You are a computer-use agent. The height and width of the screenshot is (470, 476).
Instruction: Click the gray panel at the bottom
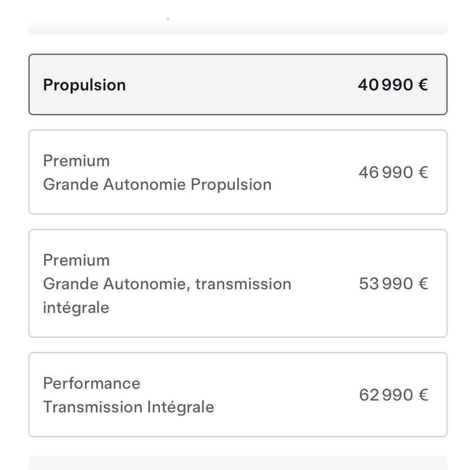pos(238,463)
